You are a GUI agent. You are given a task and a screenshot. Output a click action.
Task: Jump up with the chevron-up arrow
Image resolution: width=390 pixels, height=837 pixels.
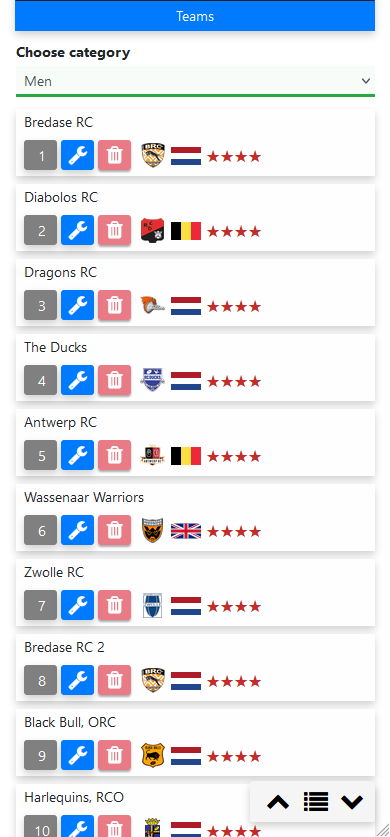click(x=278, y=802)
